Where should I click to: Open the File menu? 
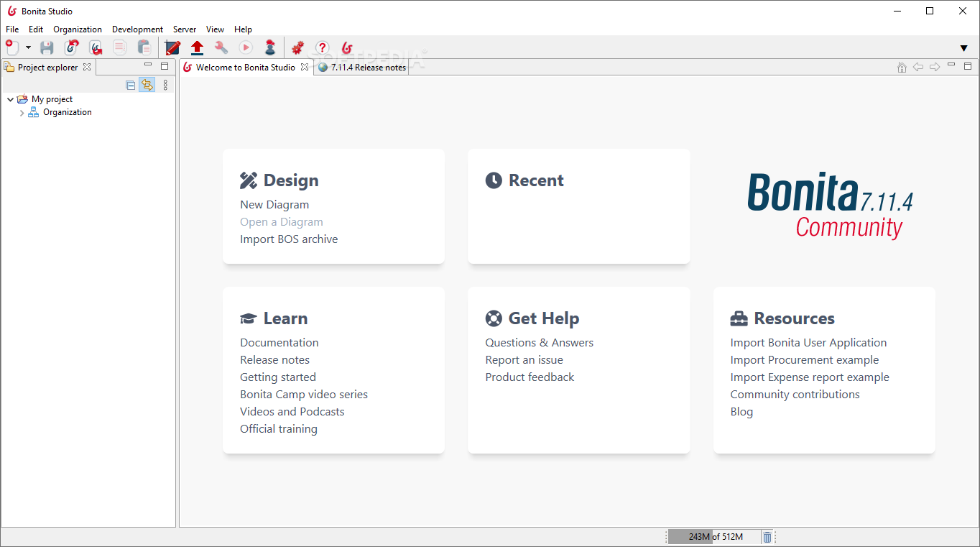(x=12, y=29)
